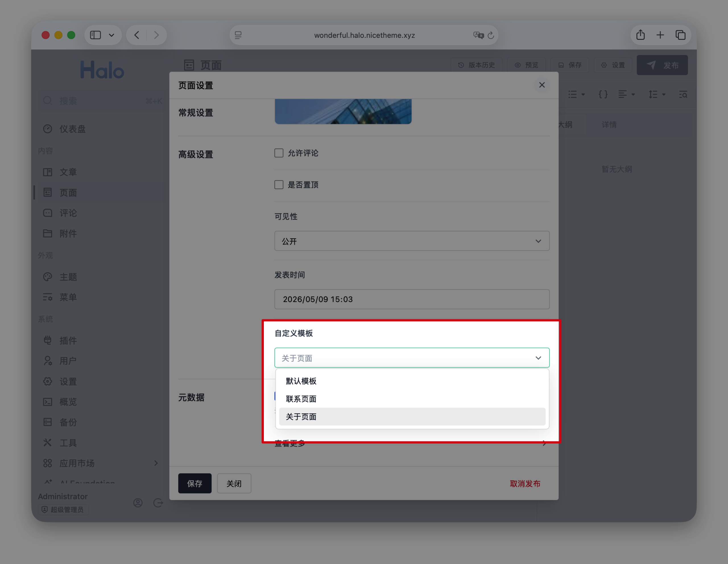Save the page settings with 保存
The height and width of the screenshot is (564, 728).
[195, 483]
